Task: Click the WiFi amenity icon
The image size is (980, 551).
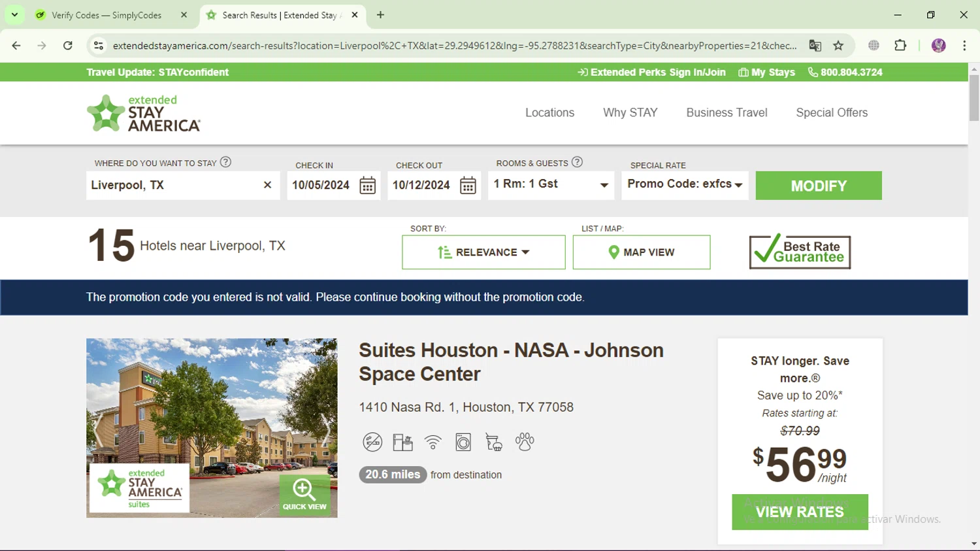Action: tap(433, 442)
